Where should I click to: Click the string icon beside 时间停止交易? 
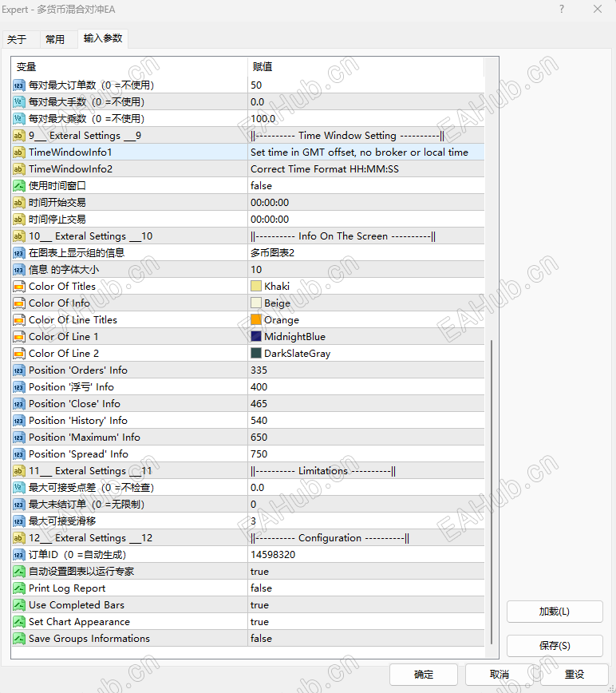pos(18,220)
